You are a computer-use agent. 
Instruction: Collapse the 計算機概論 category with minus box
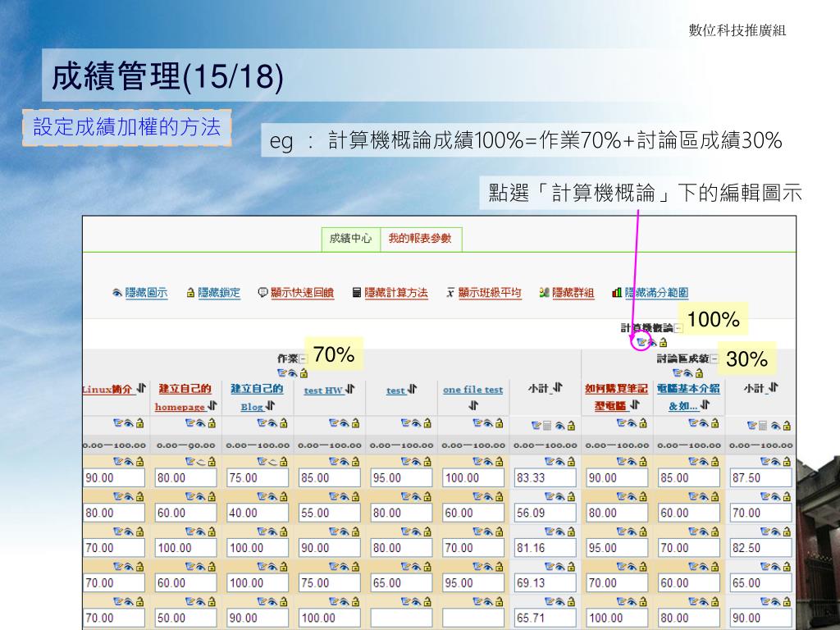click(678, 328)
